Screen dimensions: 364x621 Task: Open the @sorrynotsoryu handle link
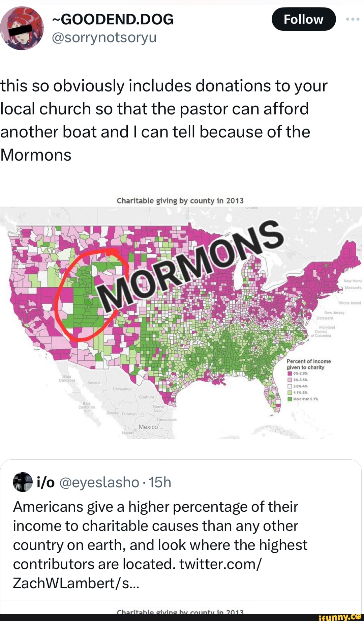point(104,37)
